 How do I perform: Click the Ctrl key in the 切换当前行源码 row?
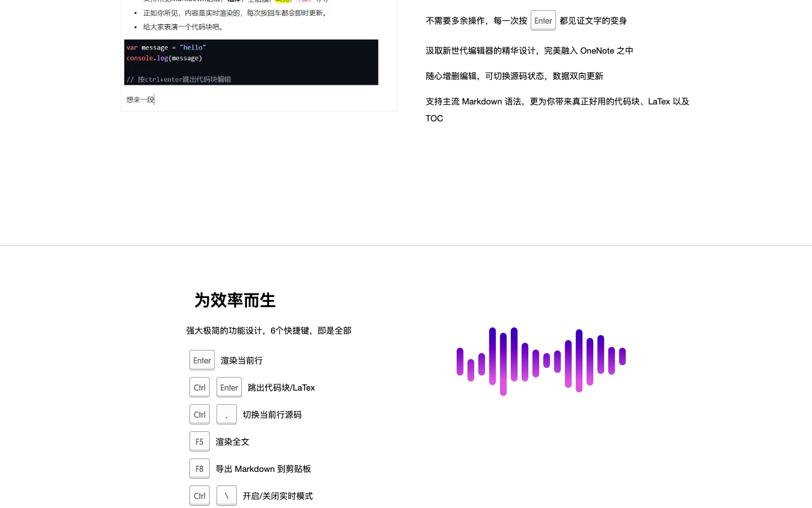click(200, 415)
